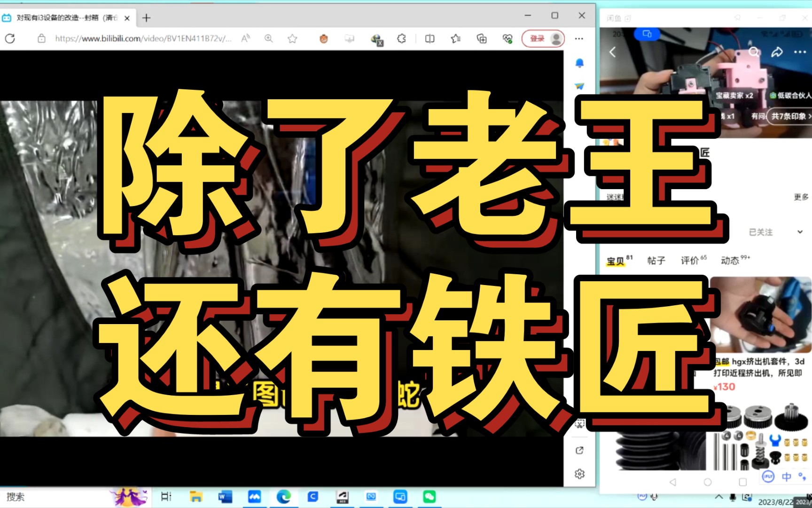Go back in the Xianyu seller page
This screenshot has height=508, width=812.
612,52
